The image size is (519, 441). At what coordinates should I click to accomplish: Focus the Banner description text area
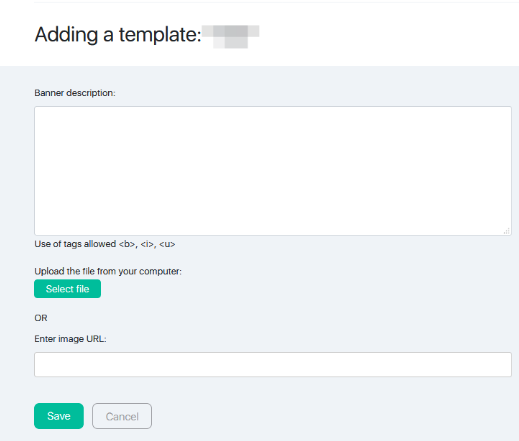273,171
